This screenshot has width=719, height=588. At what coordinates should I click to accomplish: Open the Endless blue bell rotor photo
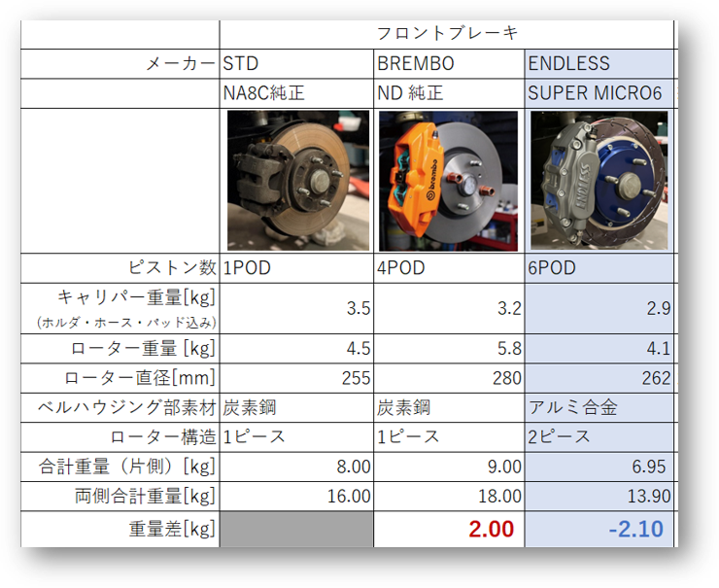[x=599, y=181]
